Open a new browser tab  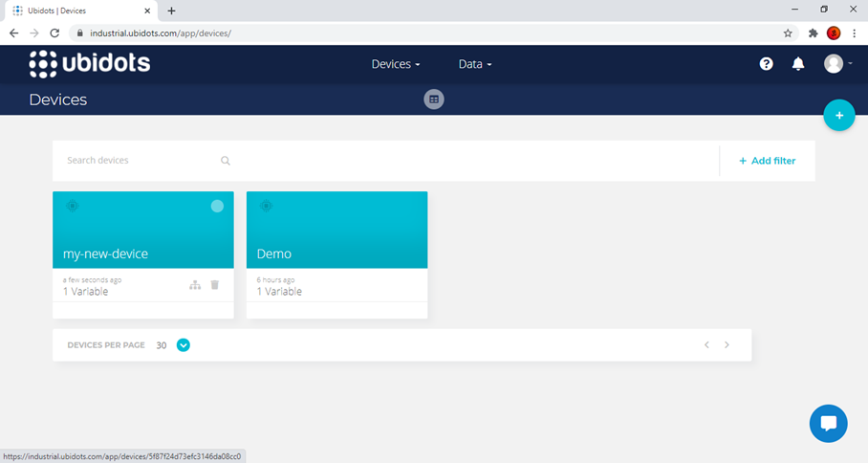pyautogui.click(x=172, y=11)
